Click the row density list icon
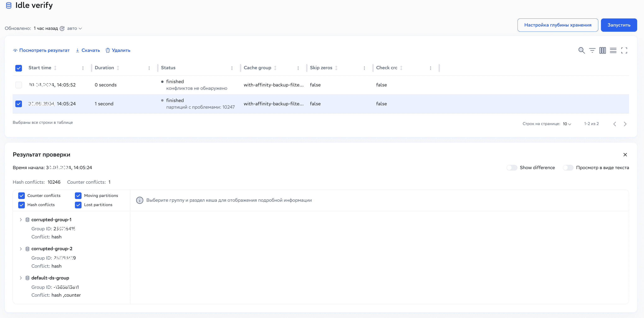Viewport: 644px width, 318px height. [613, 50]
